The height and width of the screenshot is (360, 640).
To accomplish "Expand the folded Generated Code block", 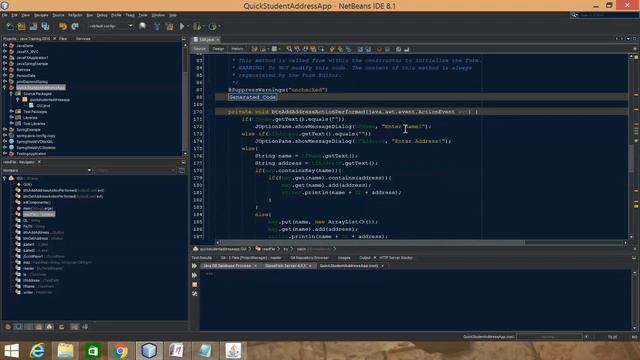I will tap(253, 97).
